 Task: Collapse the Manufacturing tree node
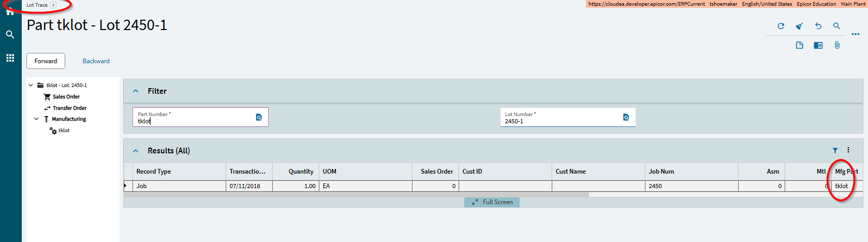click(36, 119)
